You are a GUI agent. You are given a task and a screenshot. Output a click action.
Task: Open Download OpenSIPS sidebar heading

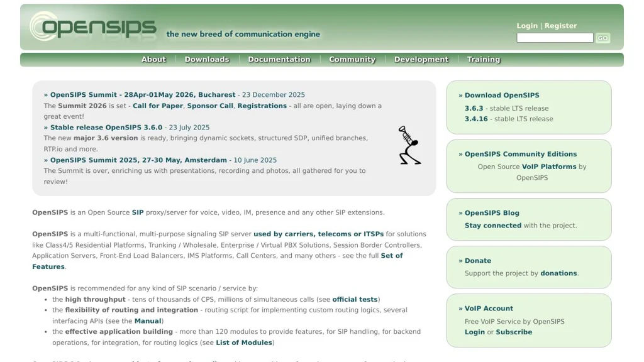(x=502, y=96)
